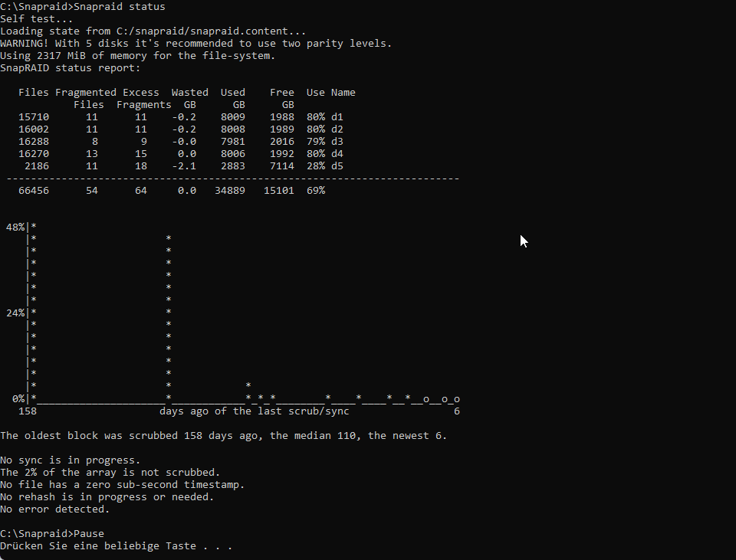736x560 pixels.
Task: Click the WARNING two parity levels line
Action: (x=195, y=44)
